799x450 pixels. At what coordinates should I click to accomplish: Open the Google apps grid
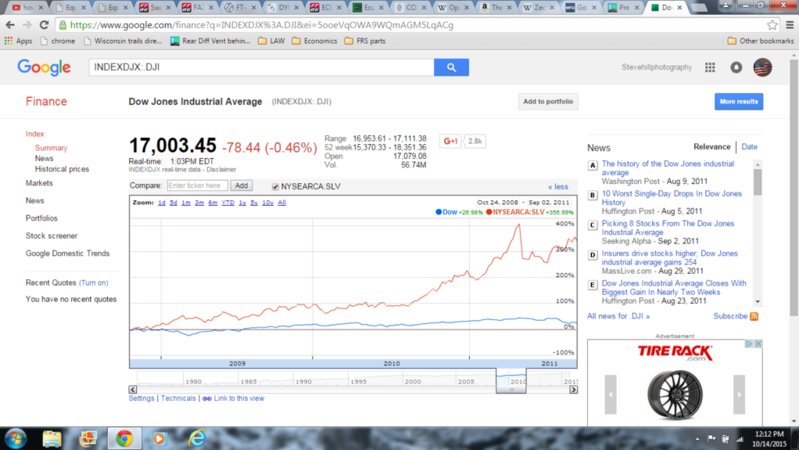(x=710, y=67)
